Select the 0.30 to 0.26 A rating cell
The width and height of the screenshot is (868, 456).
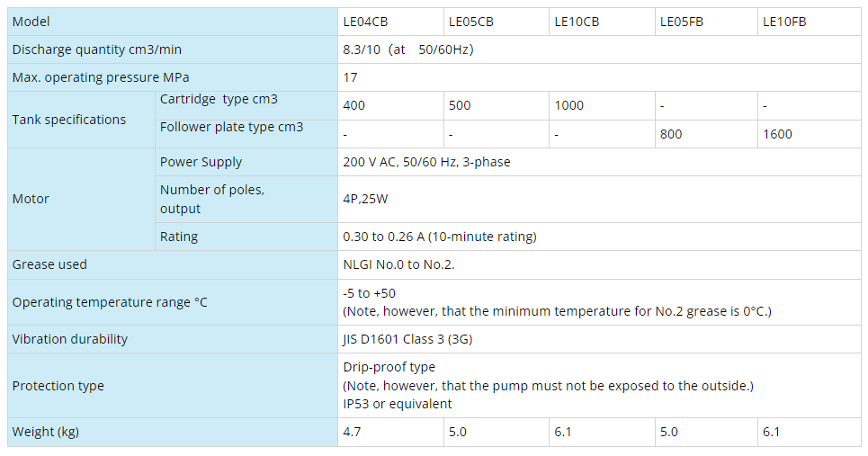coord(600,237)
